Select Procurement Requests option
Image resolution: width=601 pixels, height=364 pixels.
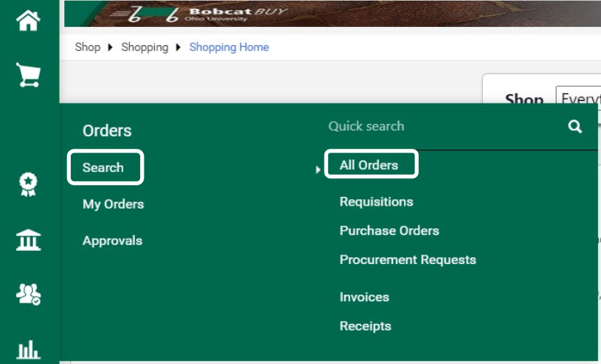coord(408,260)
